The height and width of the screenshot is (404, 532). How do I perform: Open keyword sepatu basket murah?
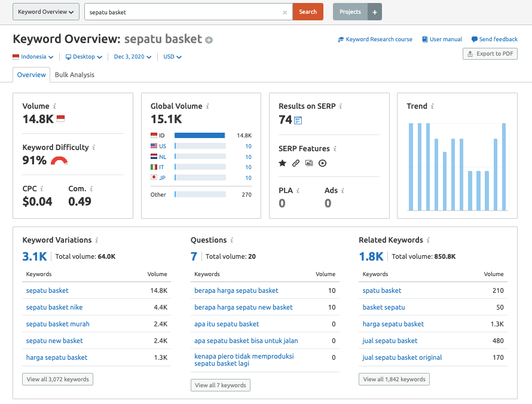click(57, 324)
